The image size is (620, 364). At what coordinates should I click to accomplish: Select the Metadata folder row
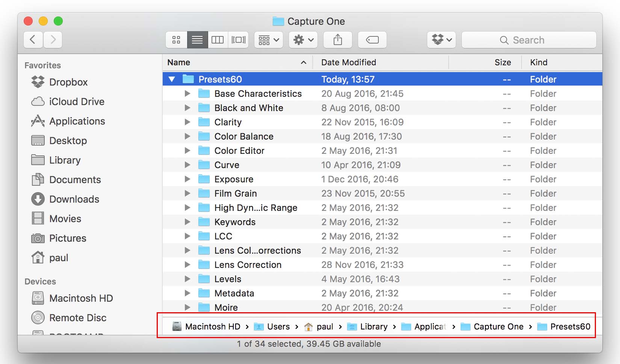tap(382, 293)
